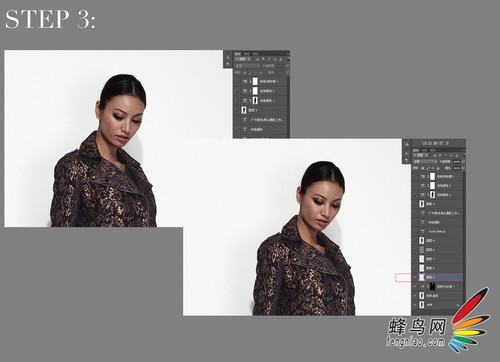Switch to the Paths tab in the lower-right Layers panel
This screenshot has height=362, width=500.
(x=433, y=150)
